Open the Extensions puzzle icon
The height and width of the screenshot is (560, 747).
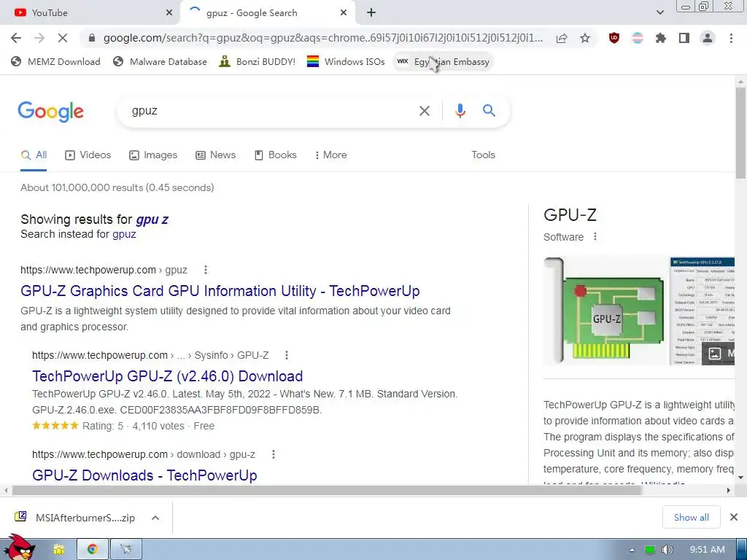[x=661, y=38]
